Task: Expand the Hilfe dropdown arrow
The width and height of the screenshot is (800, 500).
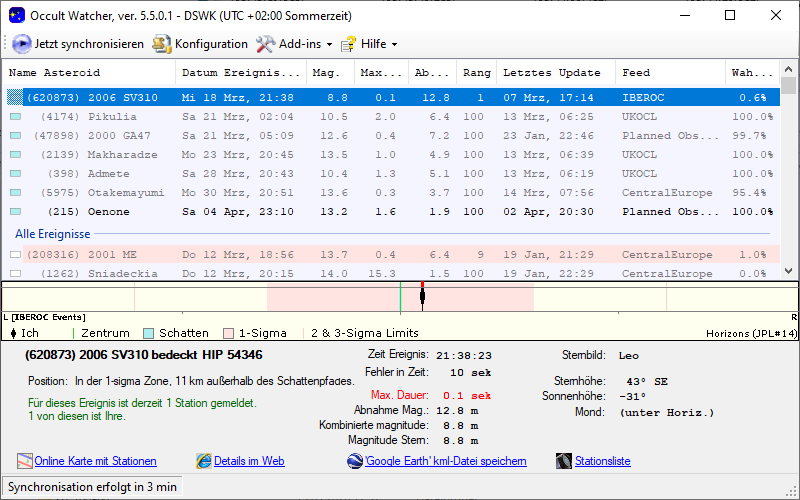Action: (x=394, y=45)
